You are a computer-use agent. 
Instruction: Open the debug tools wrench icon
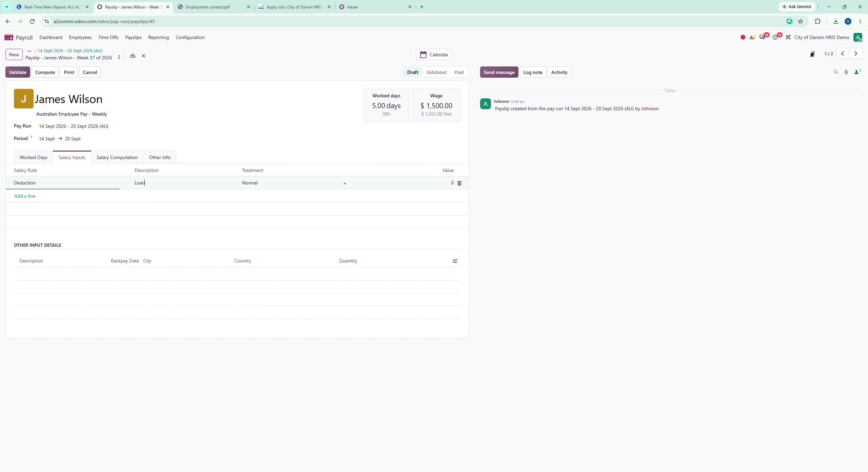tap(788, 37)
